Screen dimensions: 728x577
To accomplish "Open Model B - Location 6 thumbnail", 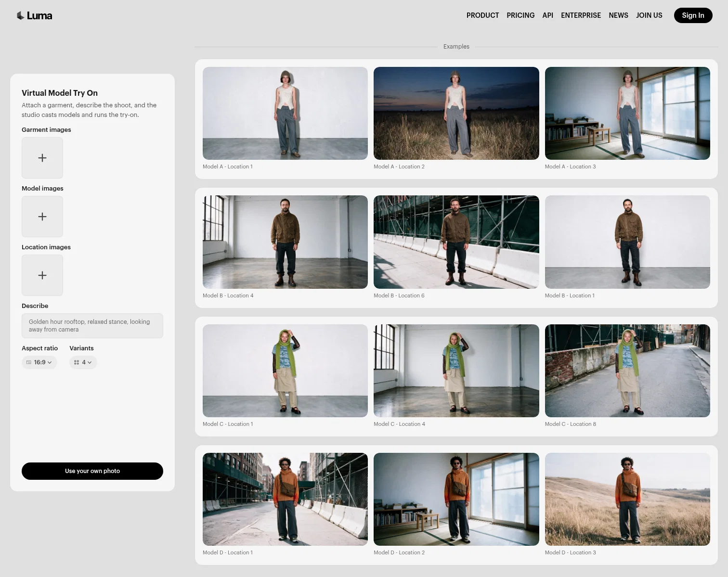I will (456, 242).
